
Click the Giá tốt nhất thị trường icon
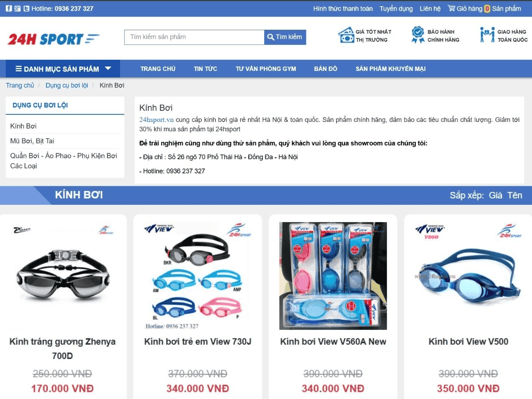click(346, 35)
